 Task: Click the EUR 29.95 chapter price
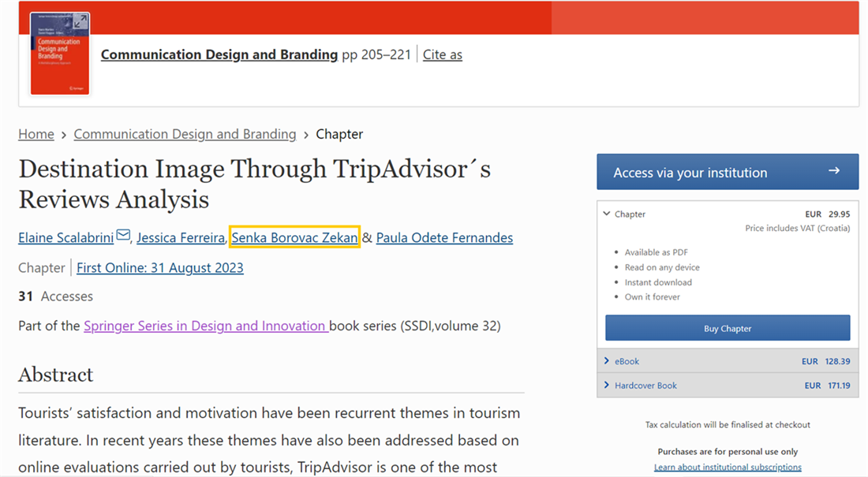pyautogui.click(x=827, y=214)
